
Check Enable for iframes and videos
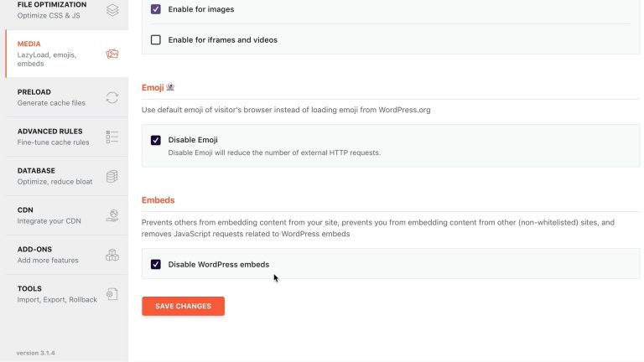click(156, 40)
